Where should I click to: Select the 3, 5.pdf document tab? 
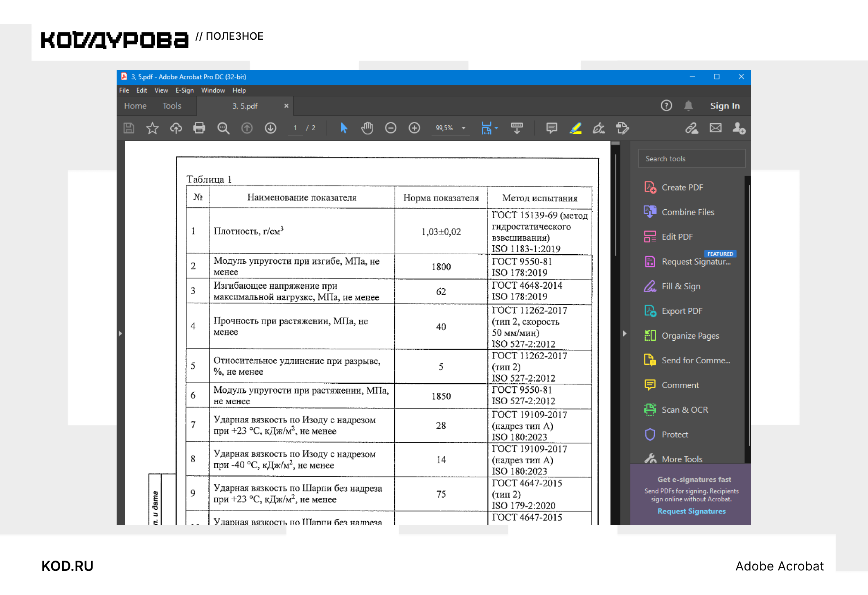[x=245, y=106]
